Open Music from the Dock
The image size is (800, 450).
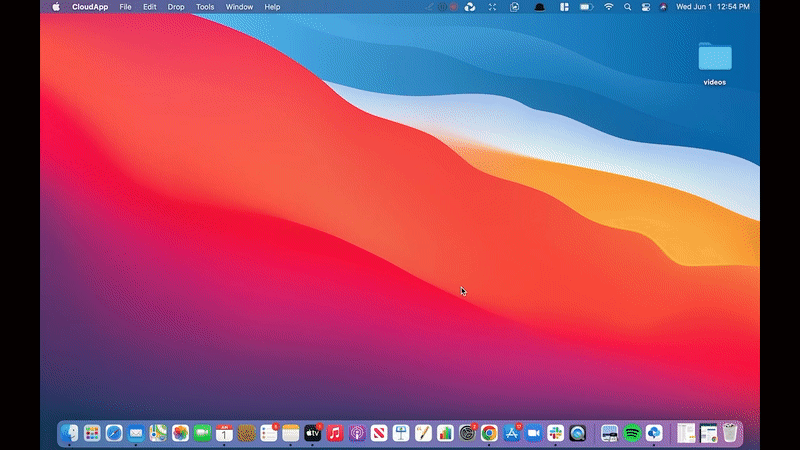pyautogui.click(x=335, y=433)
